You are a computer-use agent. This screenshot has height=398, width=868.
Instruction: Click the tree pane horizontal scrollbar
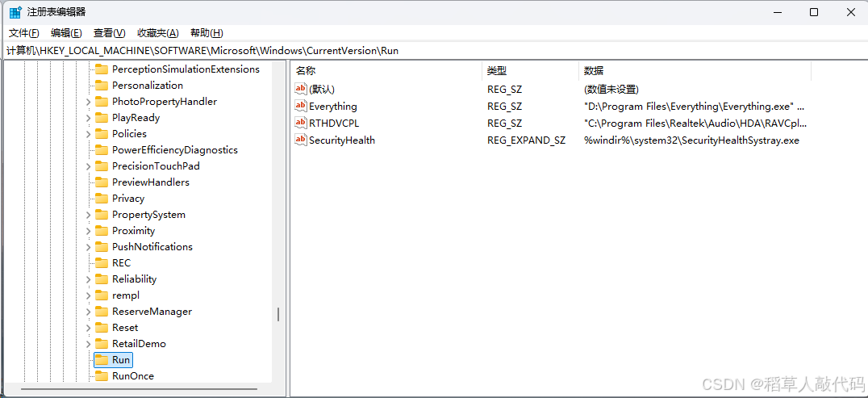(x=139, y=388)
